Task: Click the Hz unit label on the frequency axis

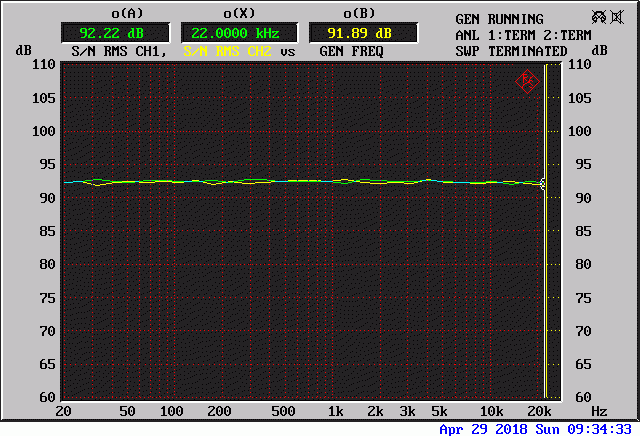Action: (599, 411)
